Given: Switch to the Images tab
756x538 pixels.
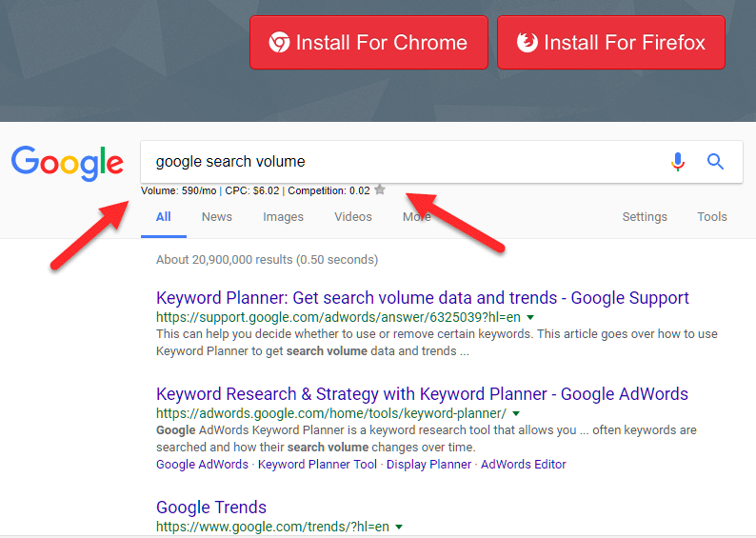Looking at the screenshot, I should (x=283, y=217).
